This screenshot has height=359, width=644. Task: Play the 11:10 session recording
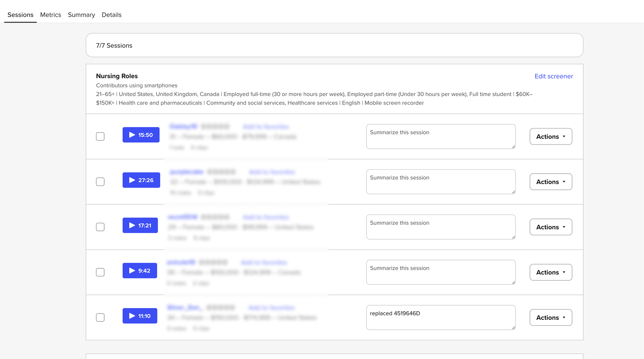(140, 316)
